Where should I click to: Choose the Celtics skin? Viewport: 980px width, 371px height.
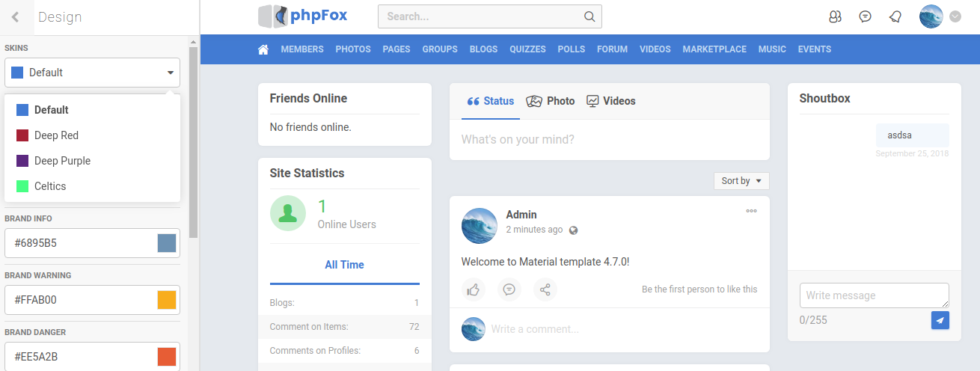[50, 186]
